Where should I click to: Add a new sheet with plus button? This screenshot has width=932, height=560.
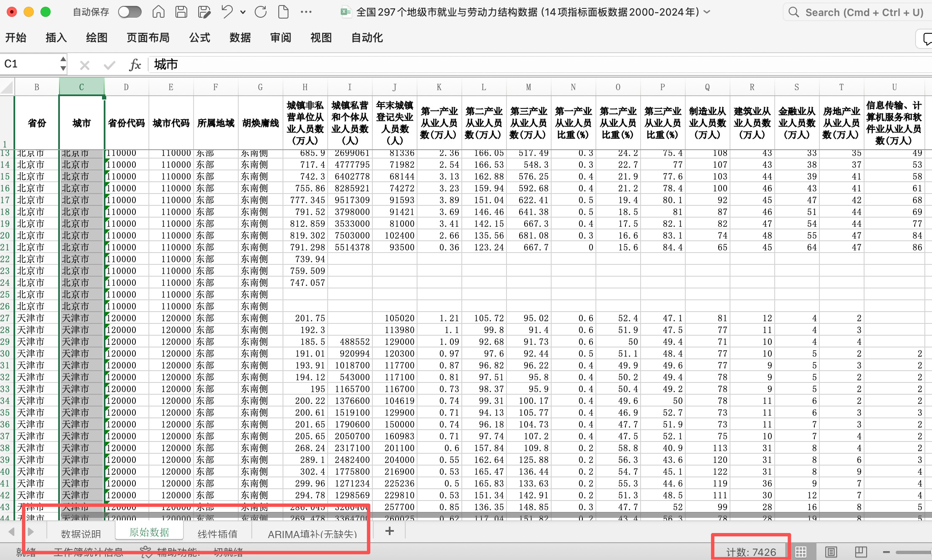pos(390,531)
